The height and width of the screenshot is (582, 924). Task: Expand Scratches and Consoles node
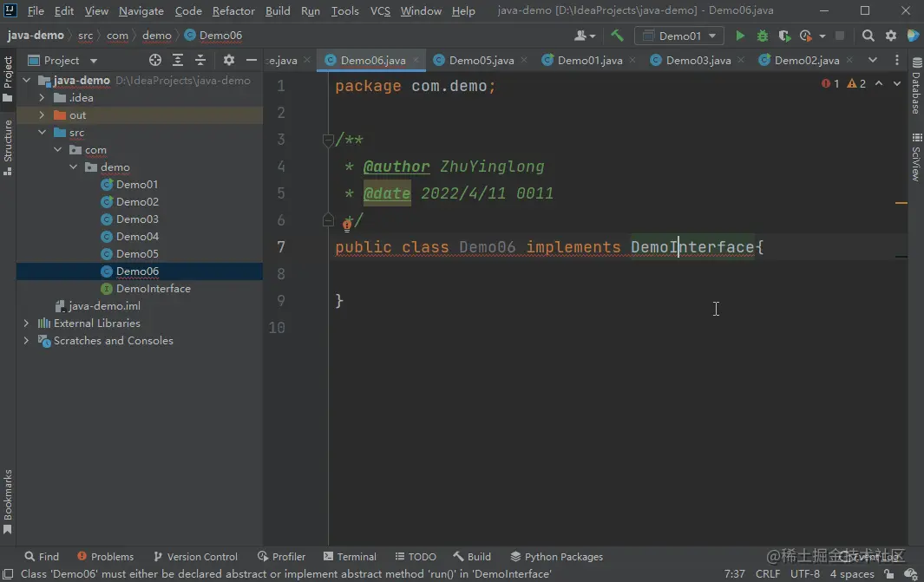tap(27, 341)
